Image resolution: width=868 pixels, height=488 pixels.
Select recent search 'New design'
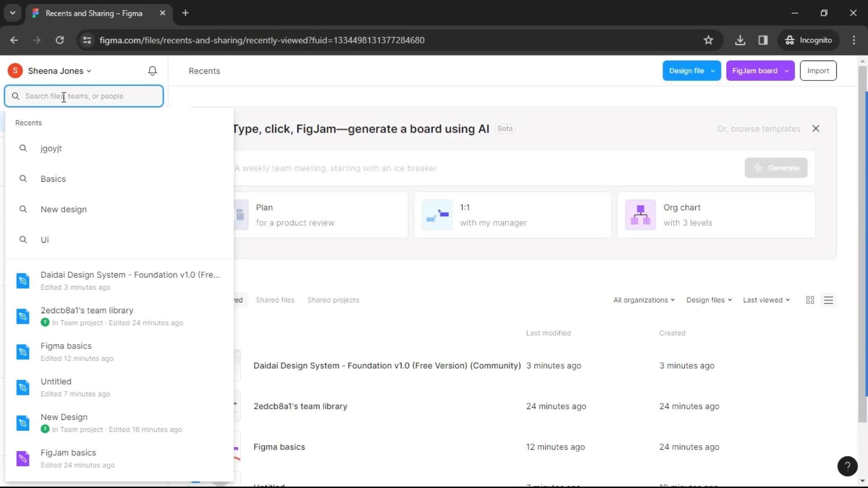click(63, 209)
